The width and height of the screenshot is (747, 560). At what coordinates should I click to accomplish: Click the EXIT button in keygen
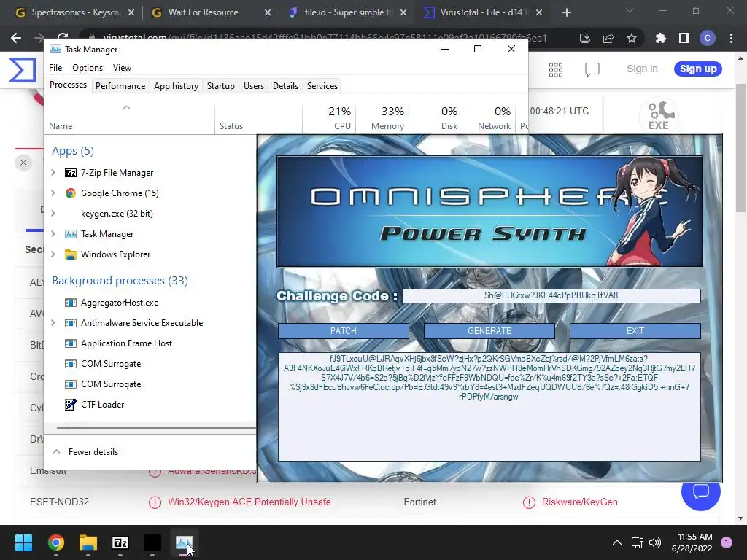coord(635,331)
